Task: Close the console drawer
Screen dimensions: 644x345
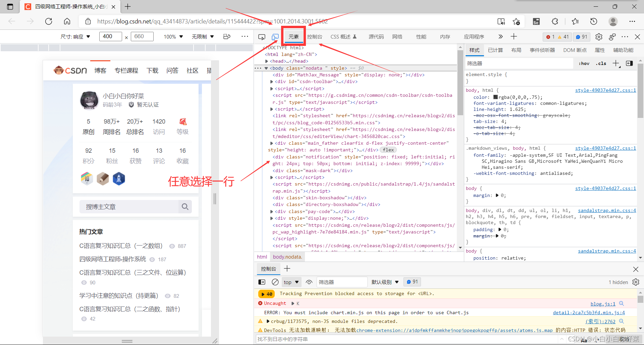Action: pyautogui.click(x=636, y=269)
